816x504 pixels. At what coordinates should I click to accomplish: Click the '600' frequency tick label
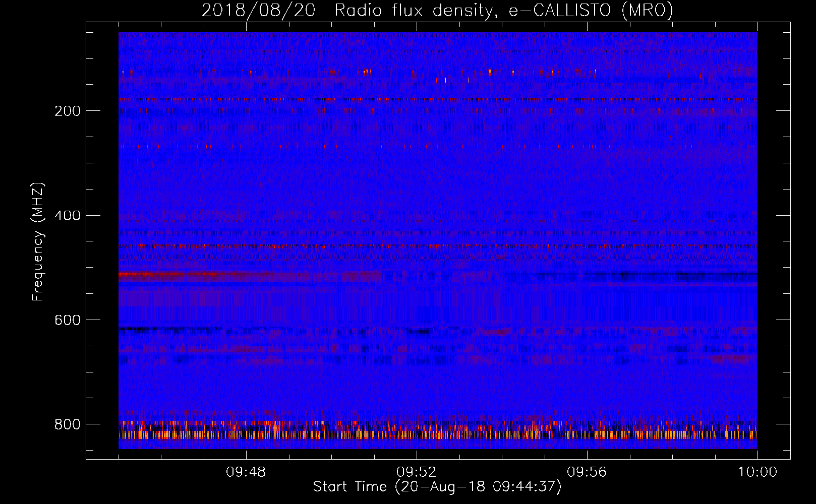[x=68, y=320]
